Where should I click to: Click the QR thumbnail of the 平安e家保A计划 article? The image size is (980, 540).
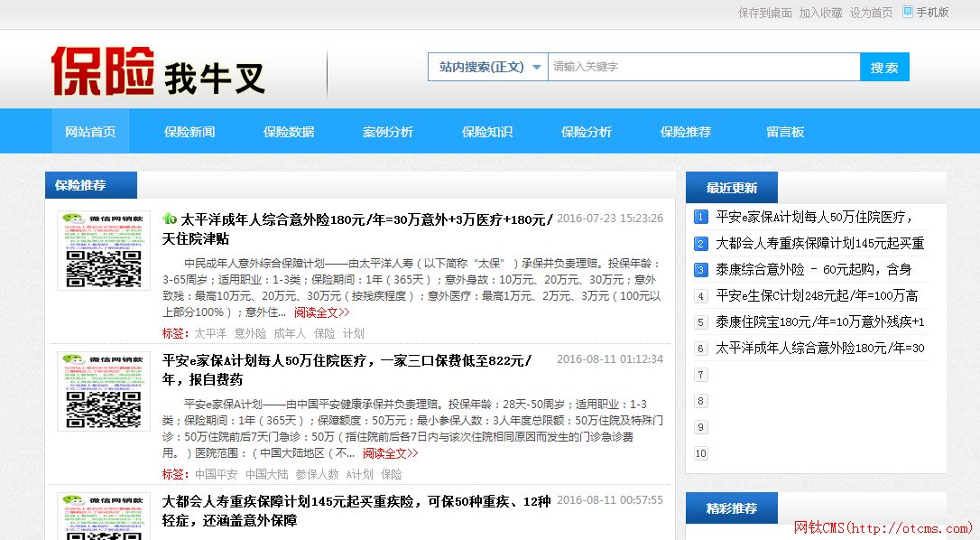104,392
